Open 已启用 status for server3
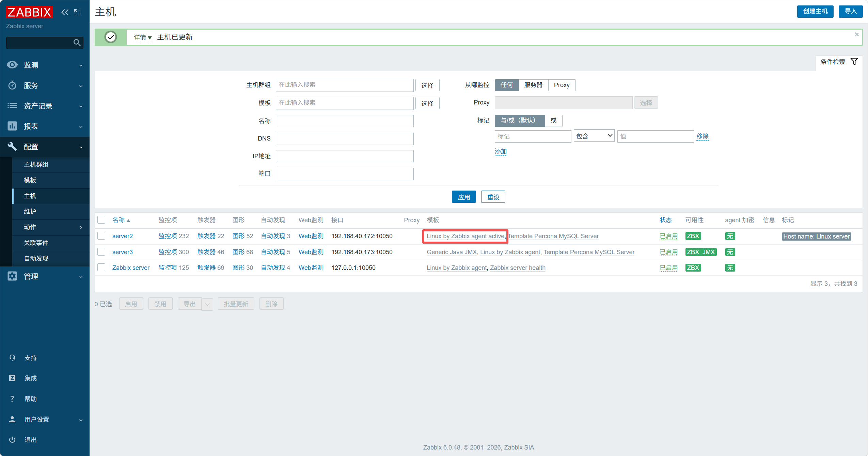Image resolution: width=868 pixels, height=456 pixels. pos(669,252)
